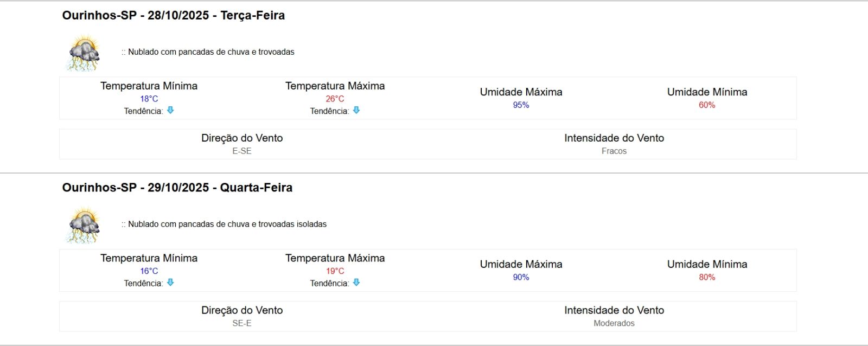Click the "Fracos" wind intensity value

[x=614, y=151]
